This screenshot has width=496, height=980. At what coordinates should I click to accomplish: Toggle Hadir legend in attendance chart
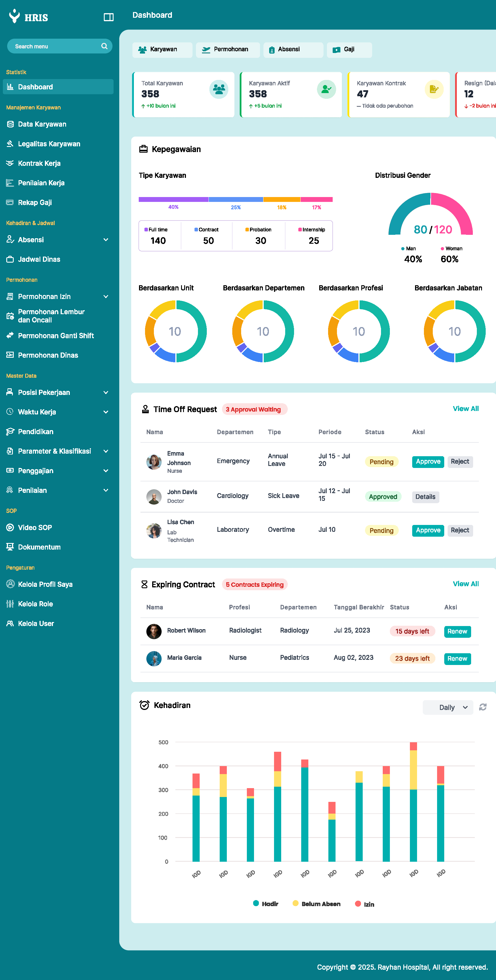[265, 904]
